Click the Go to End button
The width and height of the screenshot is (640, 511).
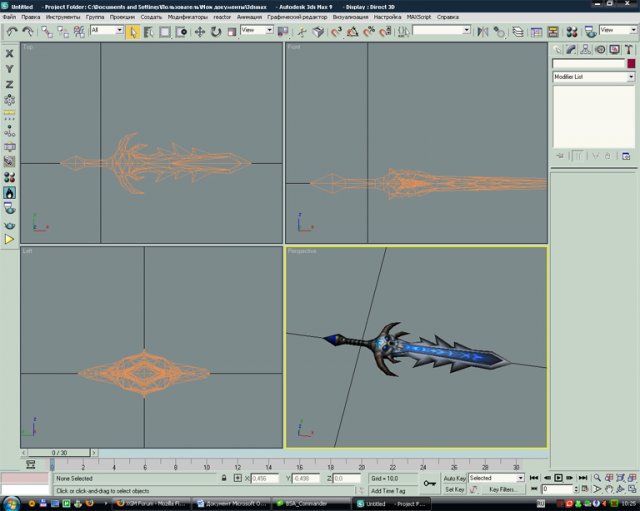pyautogui.click(x=583, y=478)
